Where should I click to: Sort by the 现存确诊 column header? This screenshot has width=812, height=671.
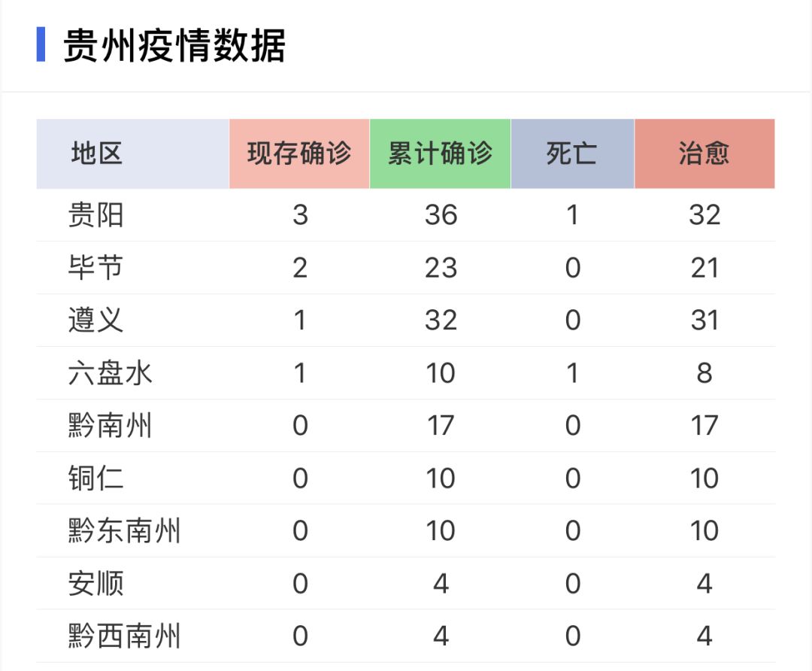pyautogui.click(x=299, y=153)
